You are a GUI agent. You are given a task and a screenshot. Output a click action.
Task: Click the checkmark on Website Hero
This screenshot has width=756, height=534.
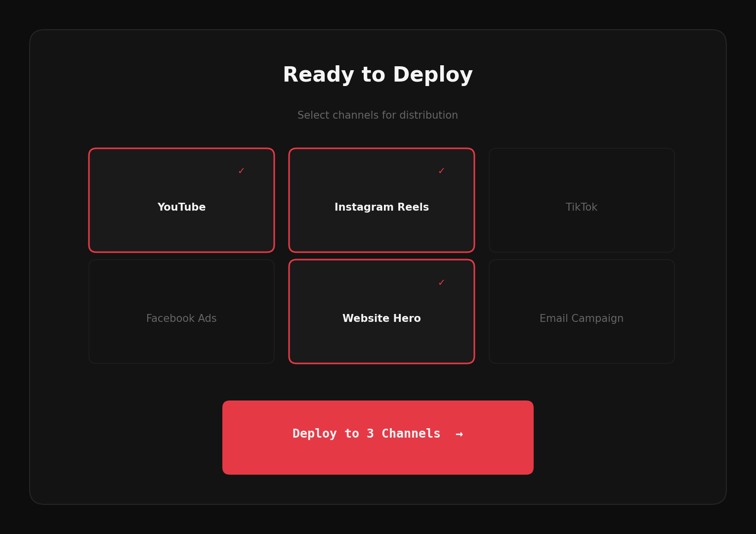(x=442, y=282)
